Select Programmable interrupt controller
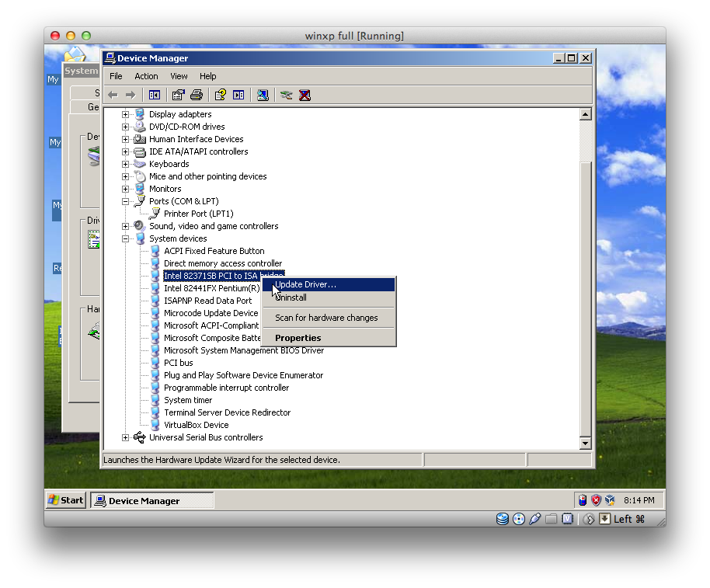This screenshot has width=710, height=588. click(226, 388)
